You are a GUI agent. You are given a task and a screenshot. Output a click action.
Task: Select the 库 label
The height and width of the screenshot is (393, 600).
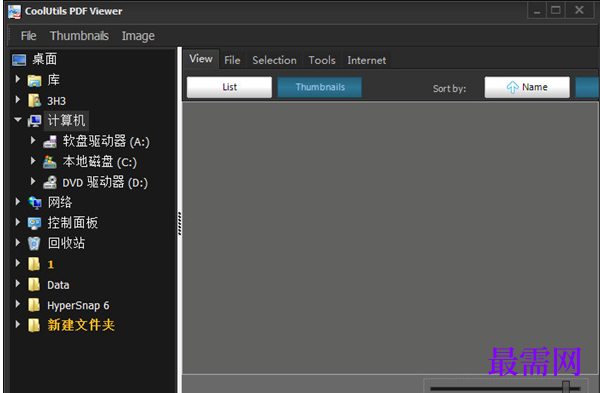(53, 80)
